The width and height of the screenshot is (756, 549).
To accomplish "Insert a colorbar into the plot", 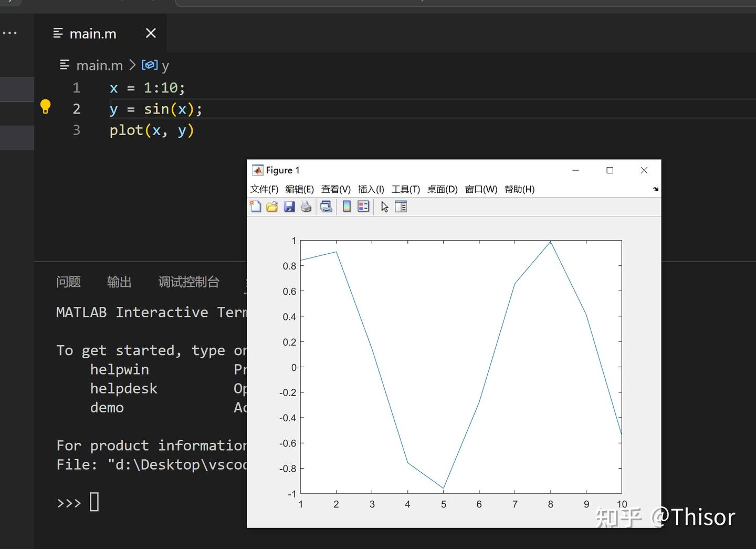I will tap(346, 206).
